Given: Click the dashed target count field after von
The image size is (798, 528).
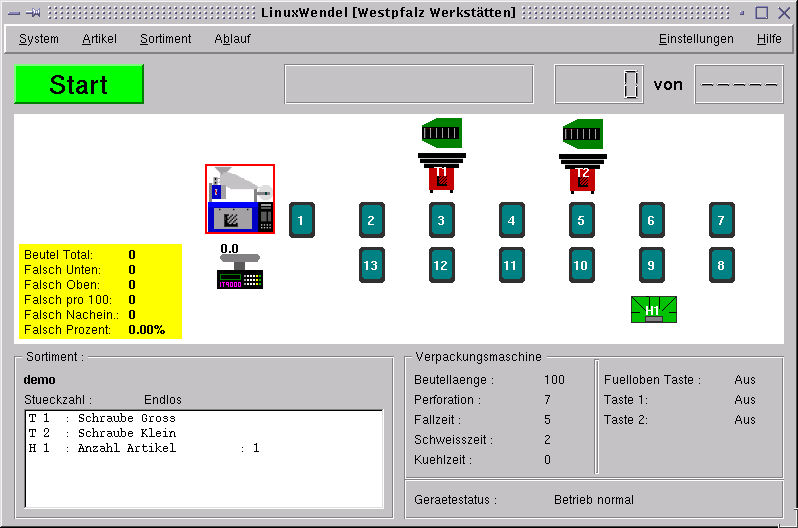Looking at the screenshot, I should pyautogui.click(x=739, y=84).
